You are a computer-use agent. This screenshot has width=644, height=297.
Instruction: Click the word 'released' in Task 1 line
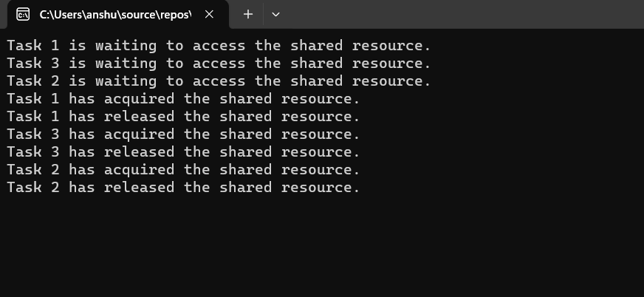click(140, 116)
